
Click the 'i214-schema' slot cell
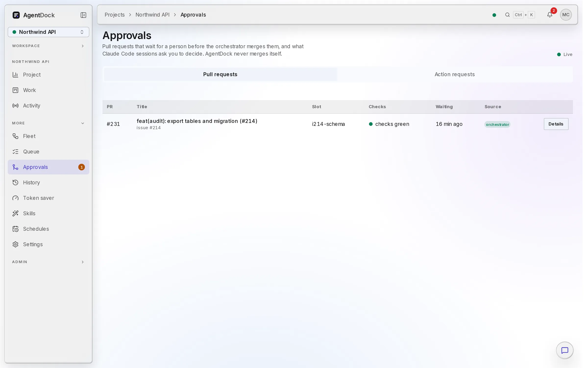tap(328, 124)
